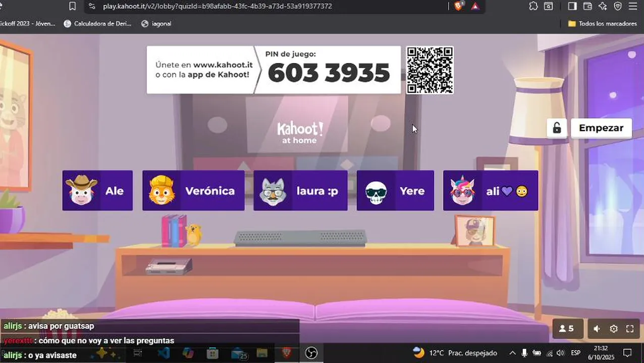Screen dimensions: 644x363
Task: Click the QR code to enlarge it
Action: click(430, 70)
